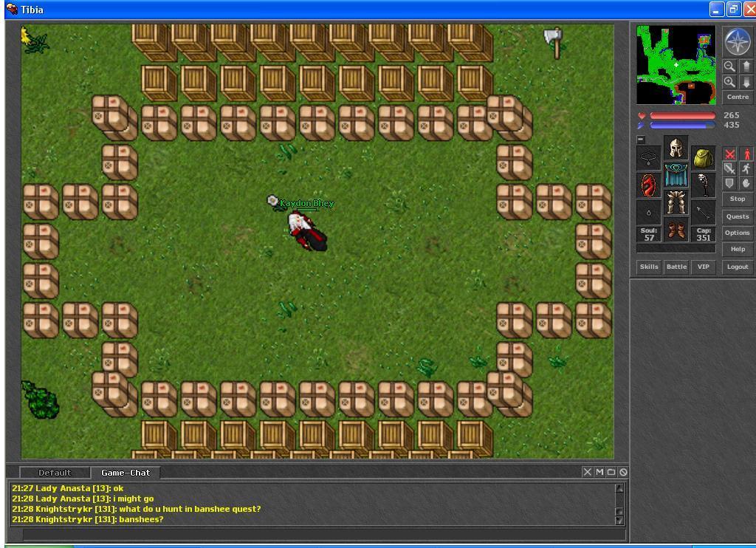756x548 pixels.
Task: Click the 21:27 Lady Anasta "ok" message
Action: click(x=67, y=488)
